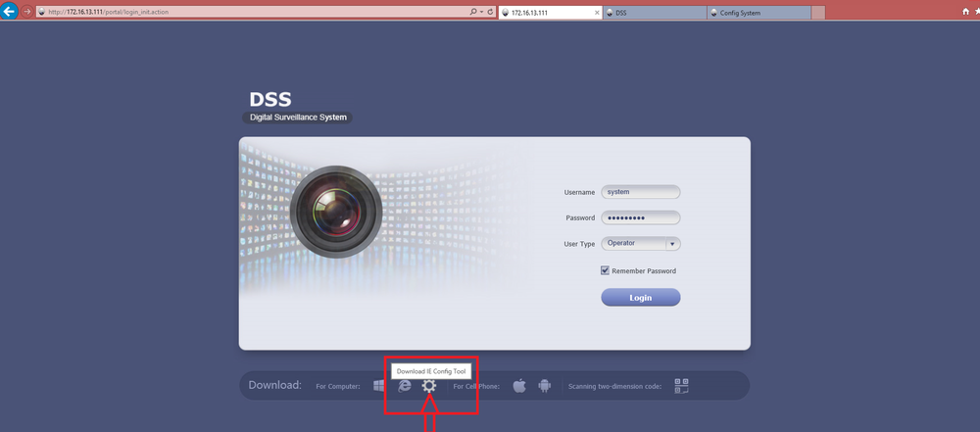Switch to the DSS browser tab
This screenshot has height=432, width=980.
point(655,13)
